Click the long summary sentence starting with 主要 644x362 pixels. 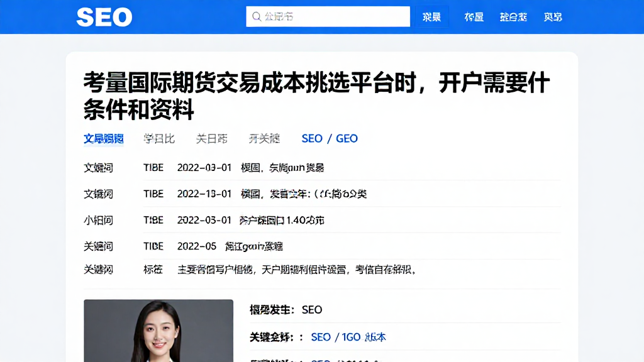[x=297, y=270]
